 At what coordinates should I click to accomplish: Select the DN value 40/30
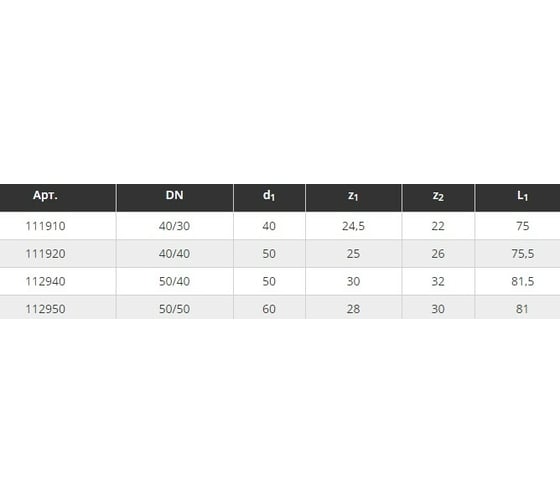coord(174,226)
